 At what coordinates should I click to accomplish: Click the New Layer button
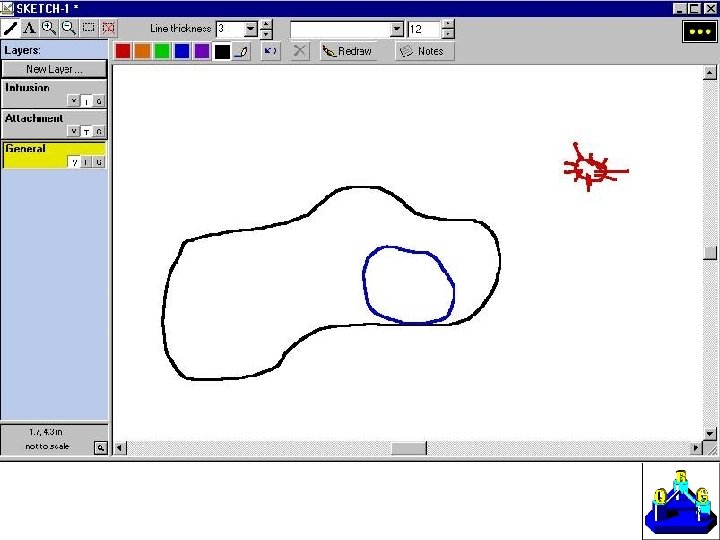coord(54,69)
